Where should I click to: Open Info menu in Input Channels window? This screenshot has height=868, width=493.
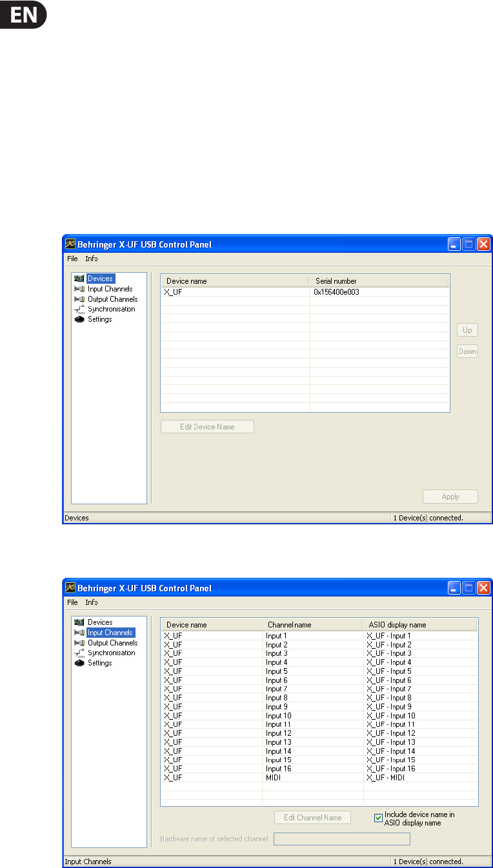coord(92,602)
